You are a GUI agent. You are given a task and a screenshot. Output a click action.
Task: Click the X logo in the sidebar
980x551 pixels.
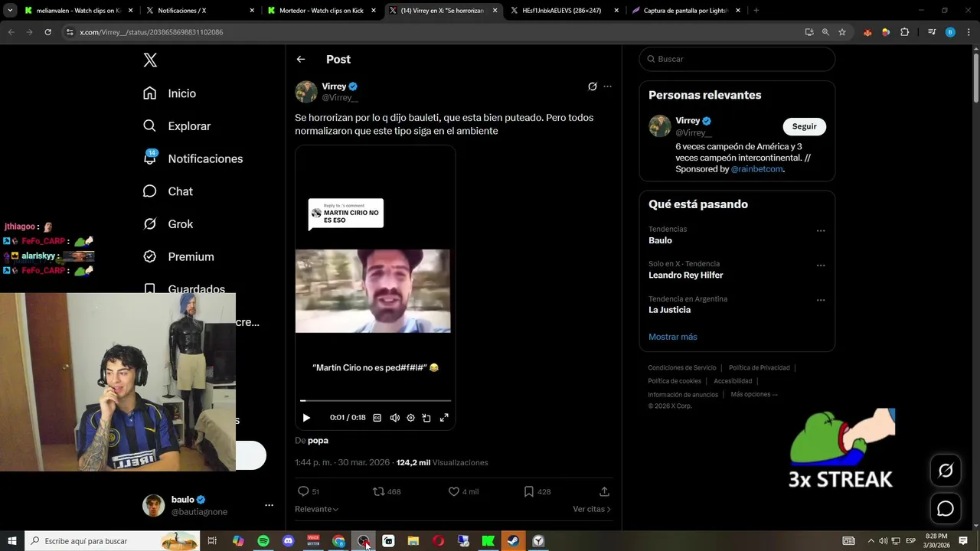tap(150, 60)
